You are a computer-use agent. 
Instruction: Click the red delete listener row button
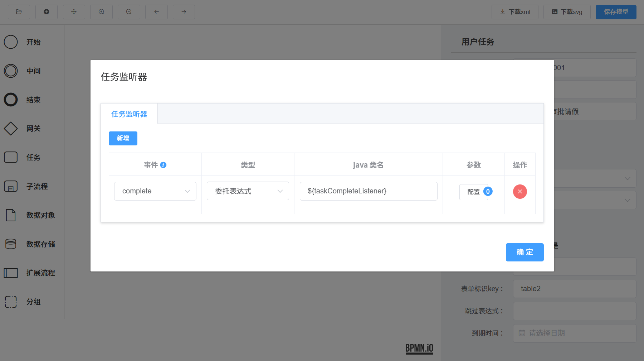click(520, 192)
